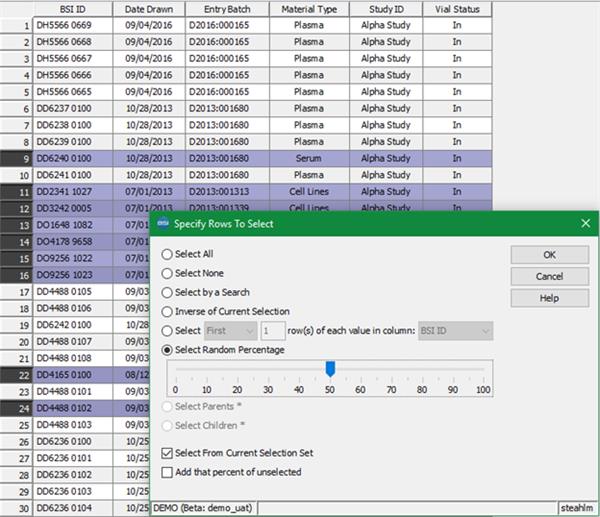Viewport: 600px width, 517px height.
Task: Click cell DD6236 0100
Action: 73,442
